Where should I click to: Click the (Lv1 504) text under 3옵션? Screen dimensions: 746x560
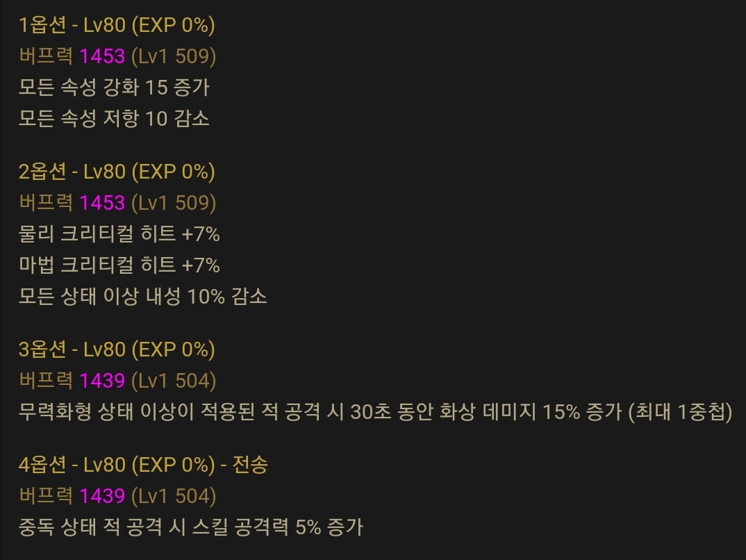click(x=174, y=381)
